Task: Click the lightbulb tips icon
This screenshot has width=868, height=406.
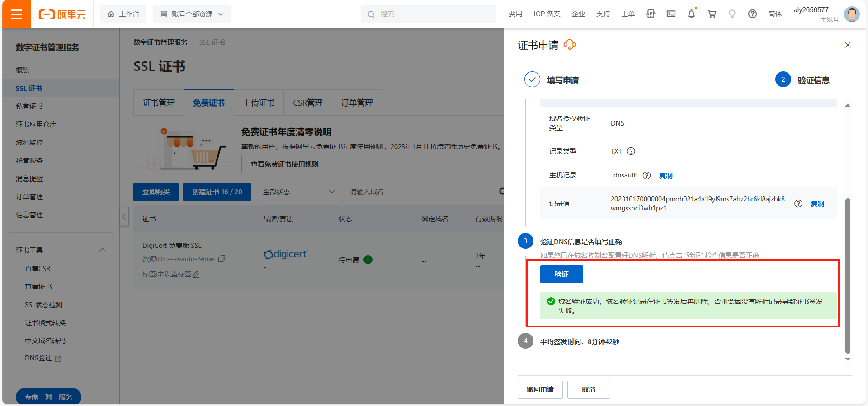Action: (732, 14)
